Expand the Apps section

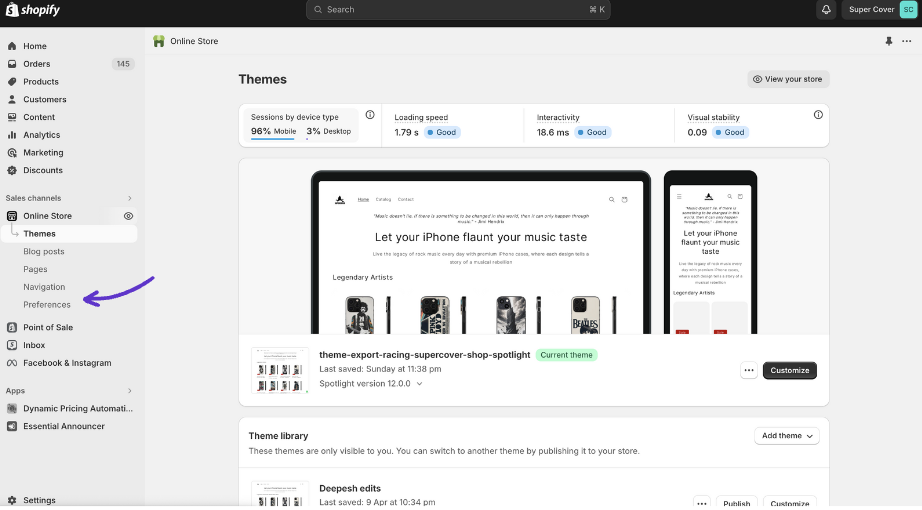pyautogui.click(x=130, y=391)
